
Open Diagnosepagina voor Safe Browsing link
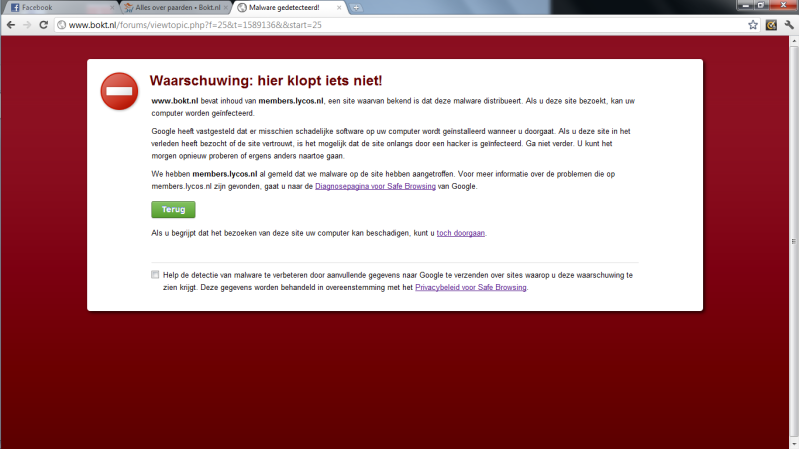tap(375, 187)
